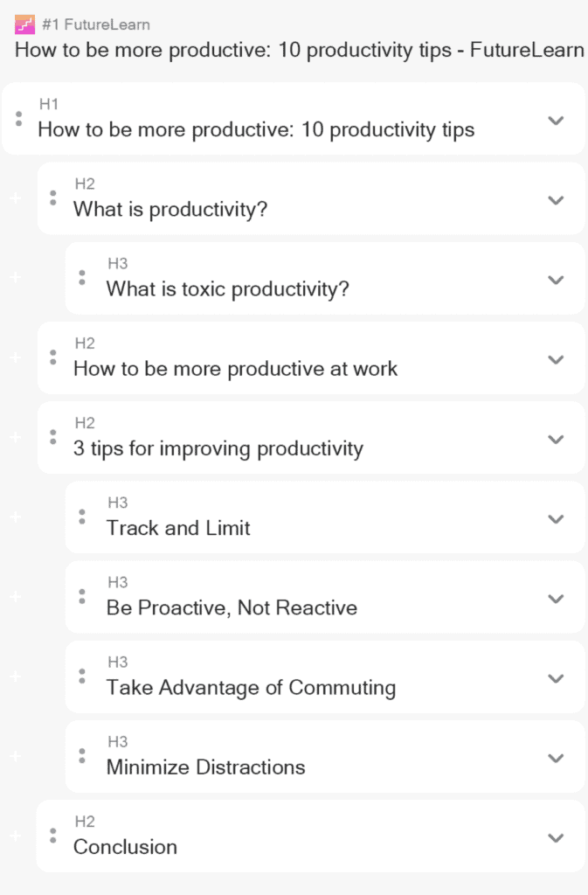
Task: Open the page title link for FutureLearn article
Action: point(300,50)
